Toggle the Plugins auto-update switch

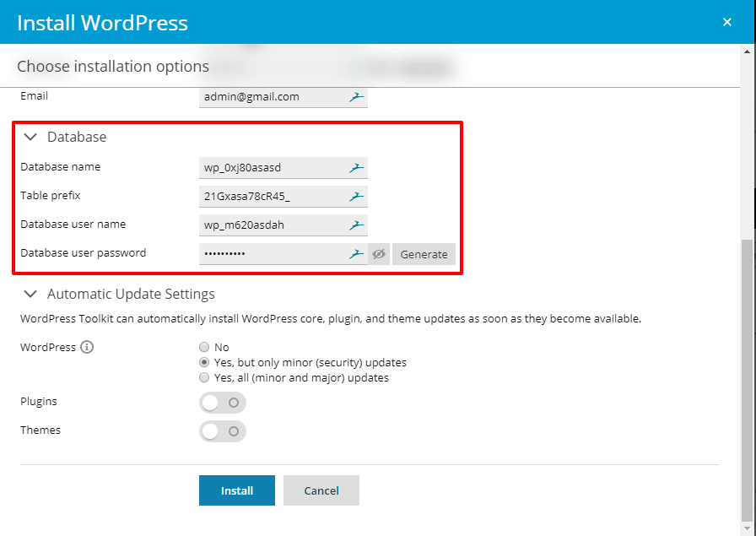pos(222,403)
